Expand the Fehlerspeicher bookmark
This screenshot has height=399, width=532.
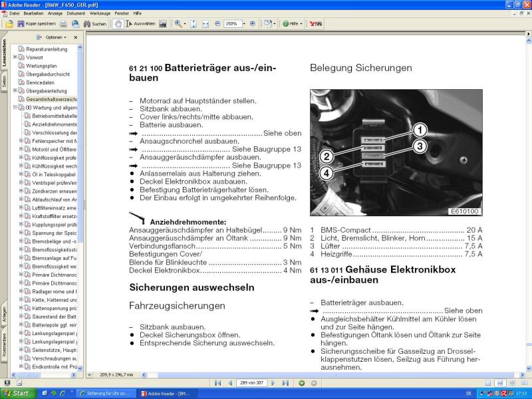tap(21, 140)
